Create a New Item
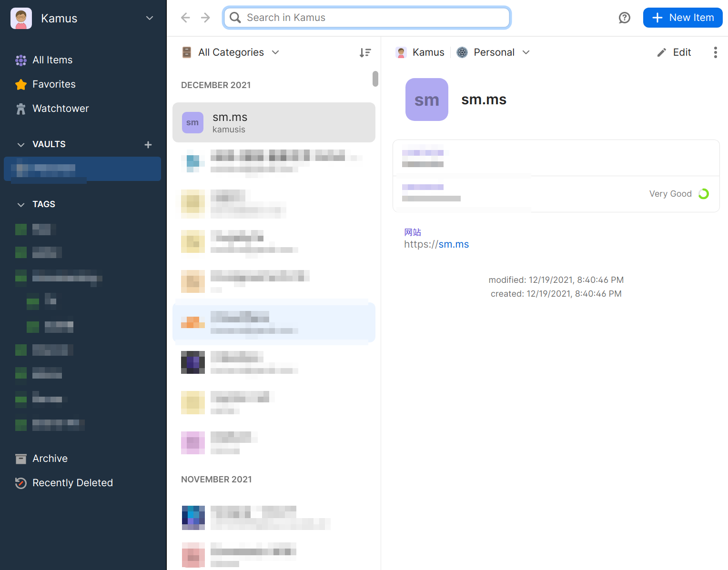The width and height of the screenshot is (728, 570). click(683, 18)
